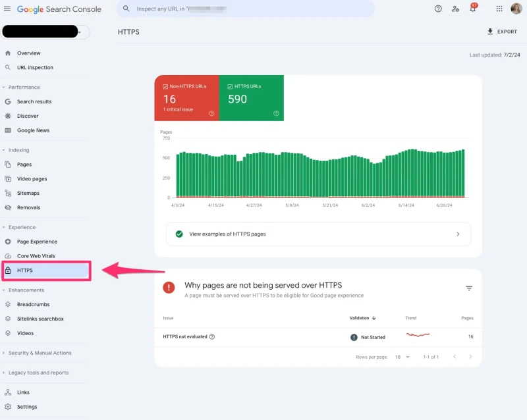Click View examples of HTTPS pages
The height and width of the screenshot is (420, 527).
pyautogui.click(x=319, y=234)
